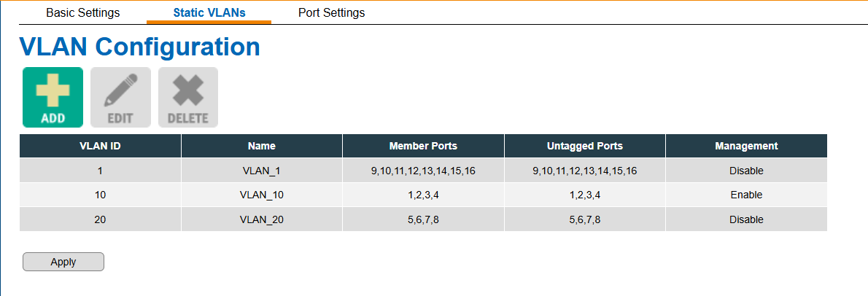Click the VLAN_10 name cell

coord(262,195)
